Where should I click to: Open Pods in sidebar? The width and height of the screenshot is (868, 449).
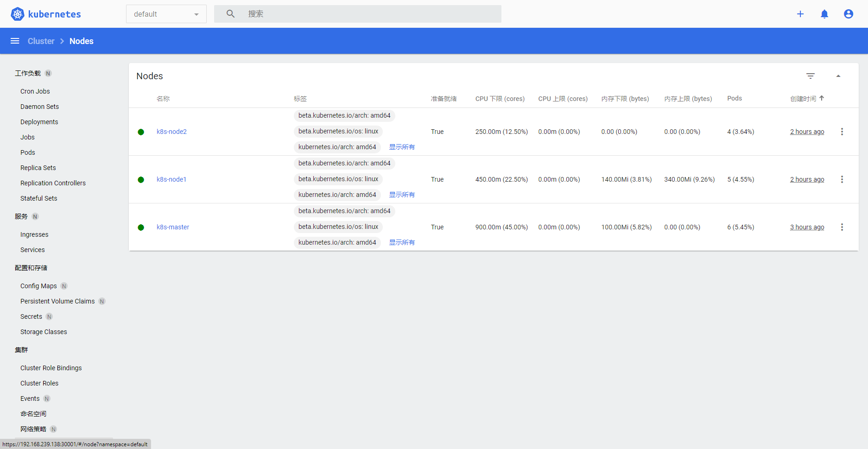click(28, 152)
